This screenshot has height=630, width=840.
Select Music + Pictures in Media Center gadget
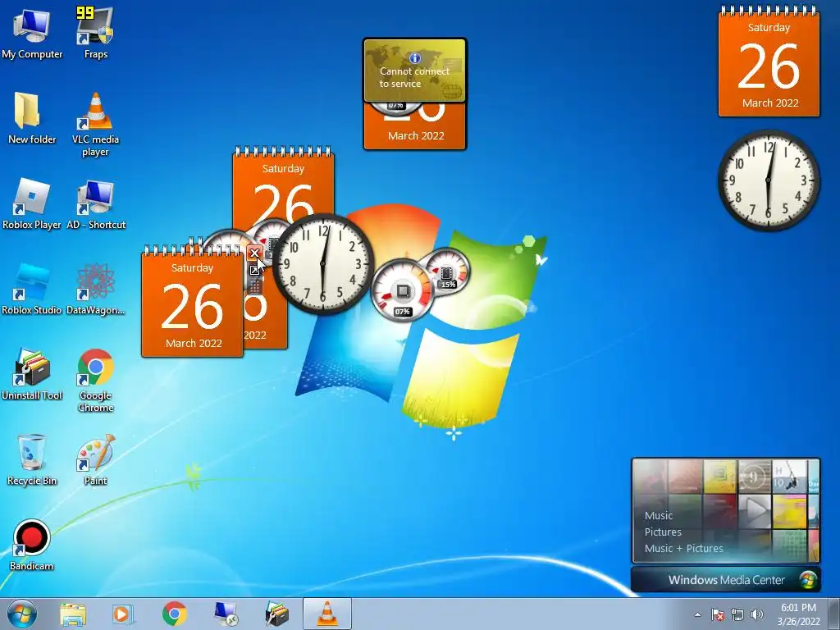(683, 548)
